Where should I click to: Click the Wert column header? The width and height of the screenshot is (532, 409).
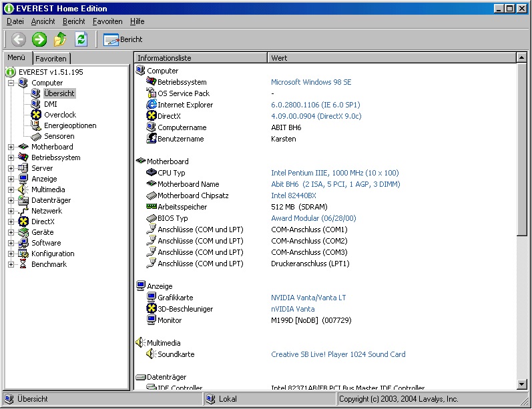coord(392,58)
